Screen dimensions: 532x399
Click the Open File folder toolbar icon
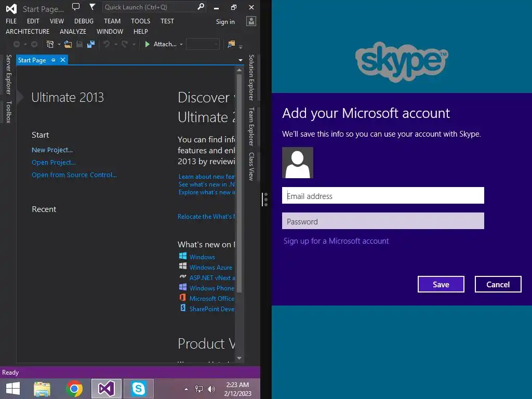pyautogui.click(x=68, y=44)
